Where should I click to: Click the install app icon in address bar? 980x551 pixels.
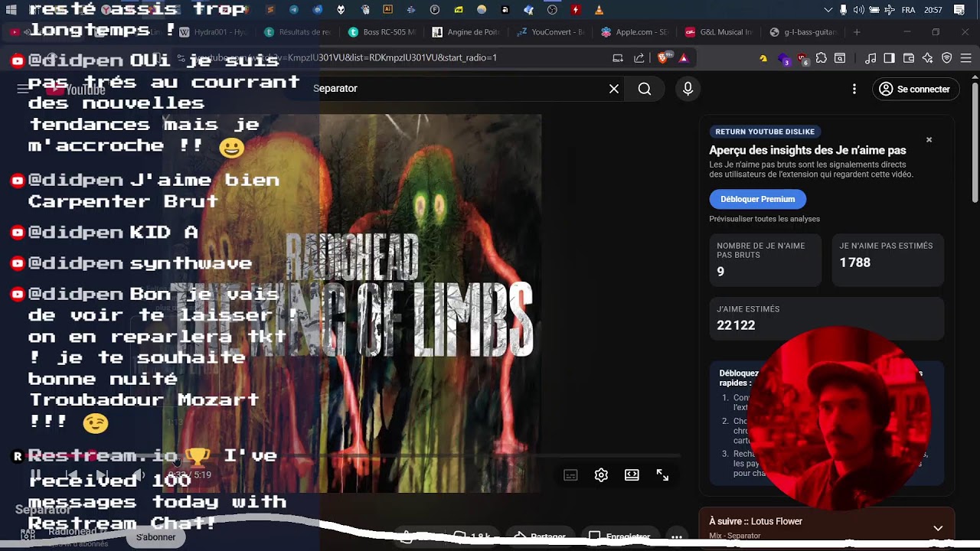pyautogui.click(x=618, y=57)
